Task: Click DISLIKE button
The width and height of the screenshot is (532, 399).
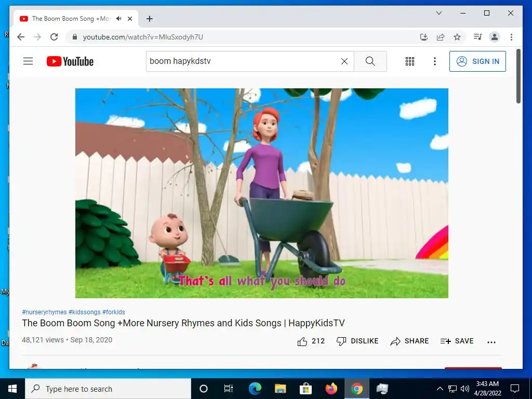Action: pyautogui.click(x=357, y=341)
